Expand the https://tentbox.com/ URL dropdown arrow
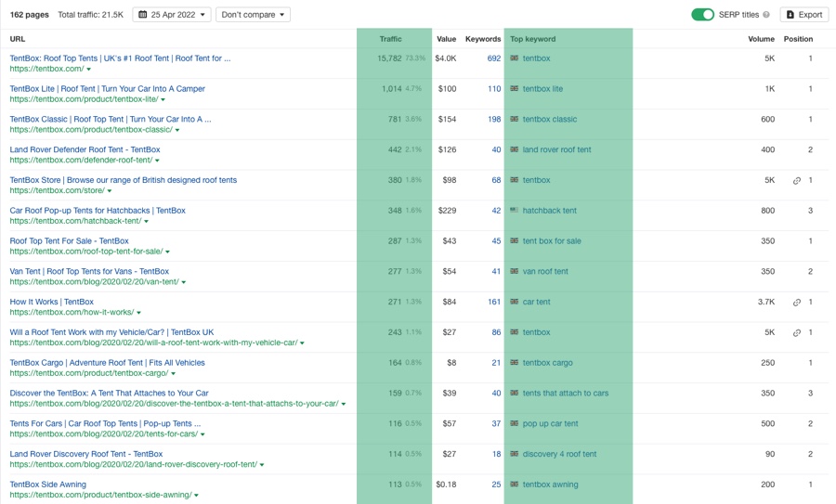 click(x=88, y=70)
